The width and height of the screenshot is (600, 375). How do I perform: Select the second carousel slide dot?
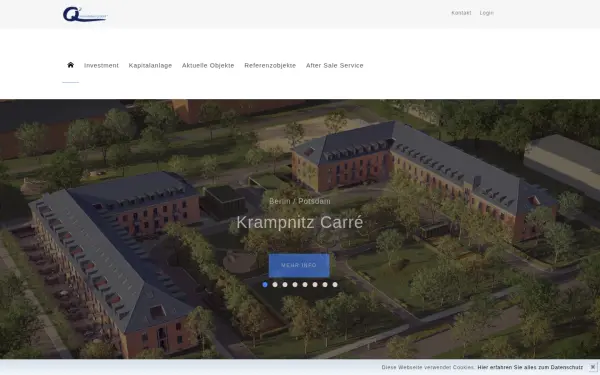click(275, 285)
